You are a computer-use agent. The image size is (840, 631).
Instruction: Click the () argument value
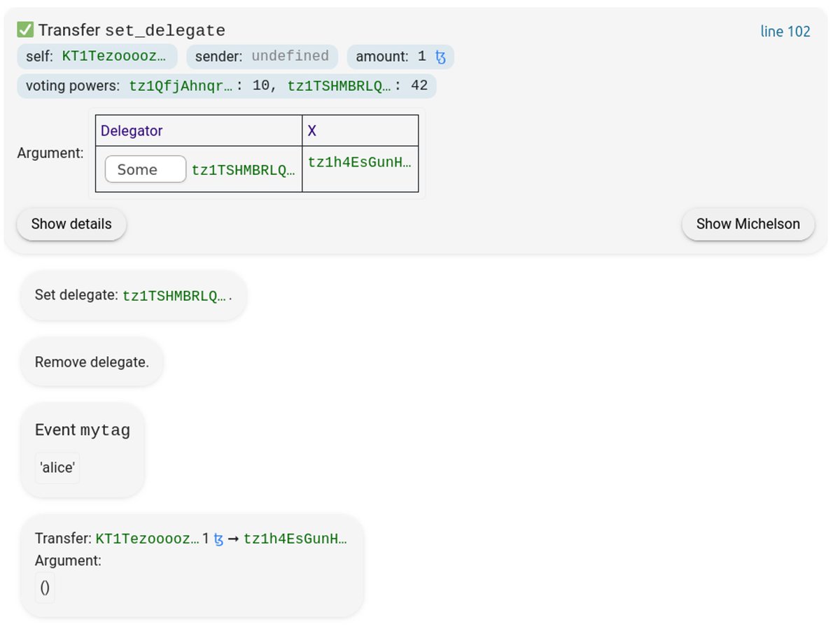point(45,588)
